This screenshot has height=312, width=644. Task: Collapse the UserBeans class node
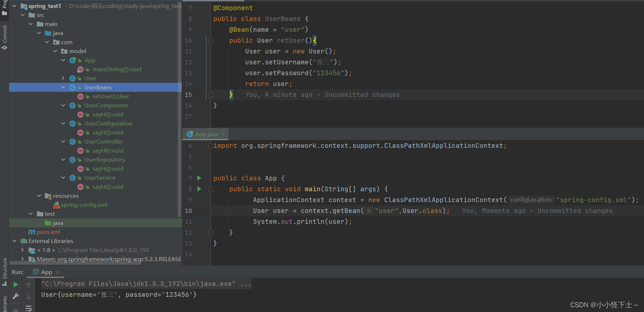63,87
